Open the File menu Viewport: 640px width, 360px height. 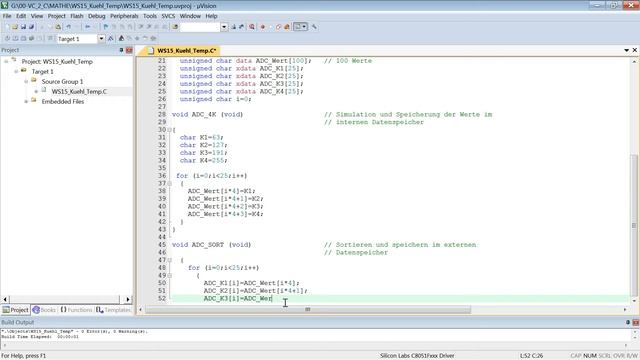click(7, 16)
